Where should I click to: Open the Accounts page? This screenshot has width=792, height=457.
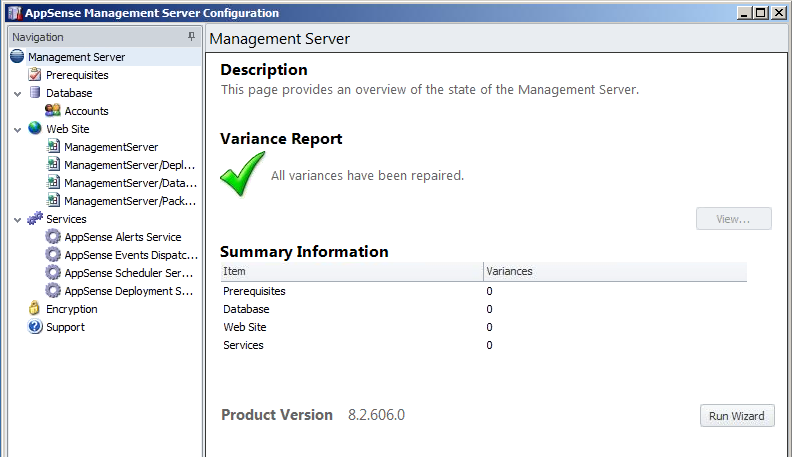pyautogui.click(x=86, y=111)
